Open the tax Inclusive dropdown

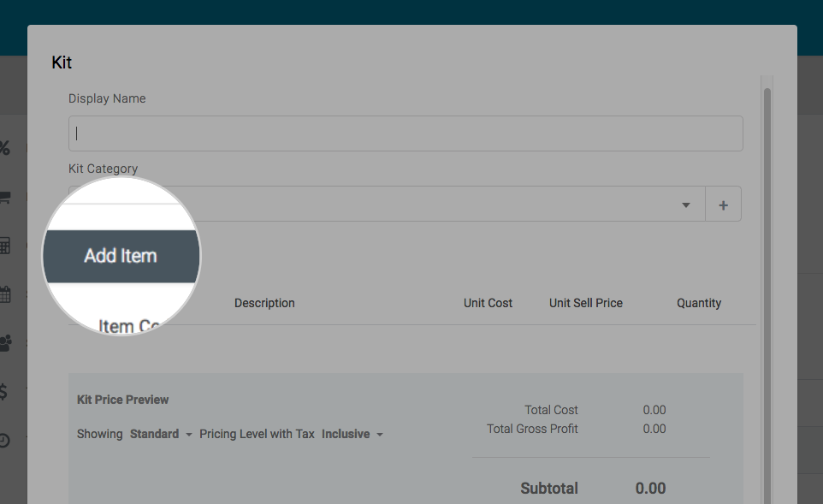[352, 435]
